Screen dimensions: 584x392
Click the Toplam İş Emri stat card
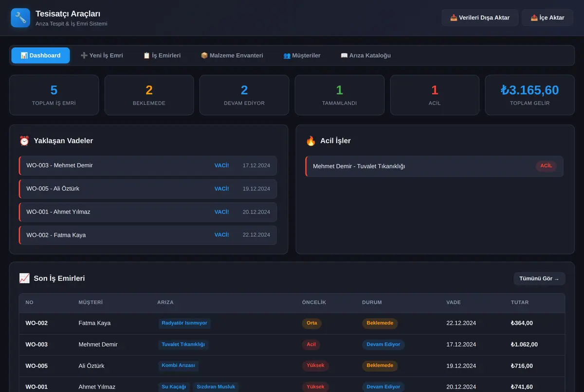(54, 95)
